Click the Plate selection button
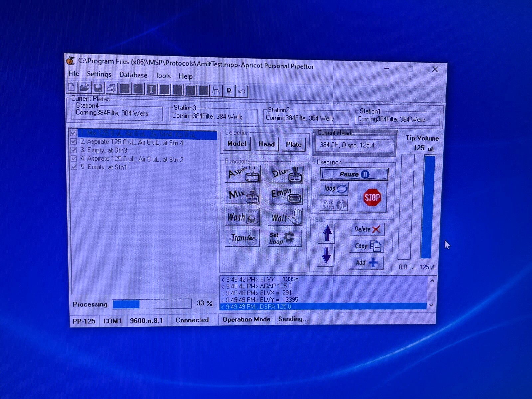Screen dimensions: 532x399 pos(294,145)
